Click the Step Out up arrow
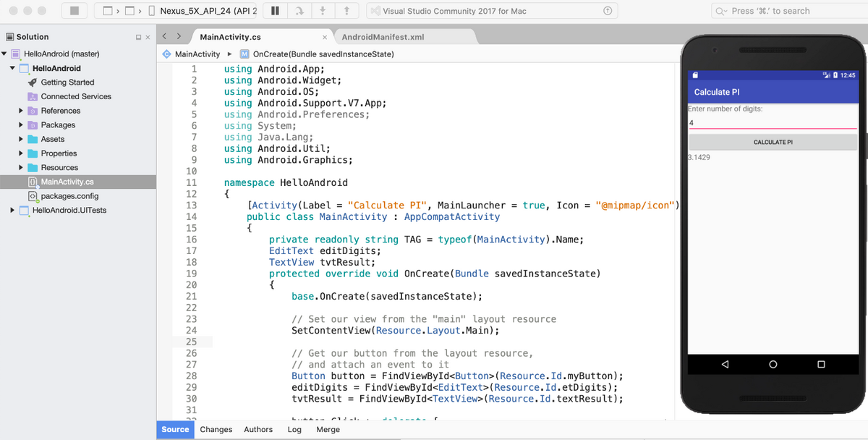Viewport: 868px width, 440px height. coord(347,11)
